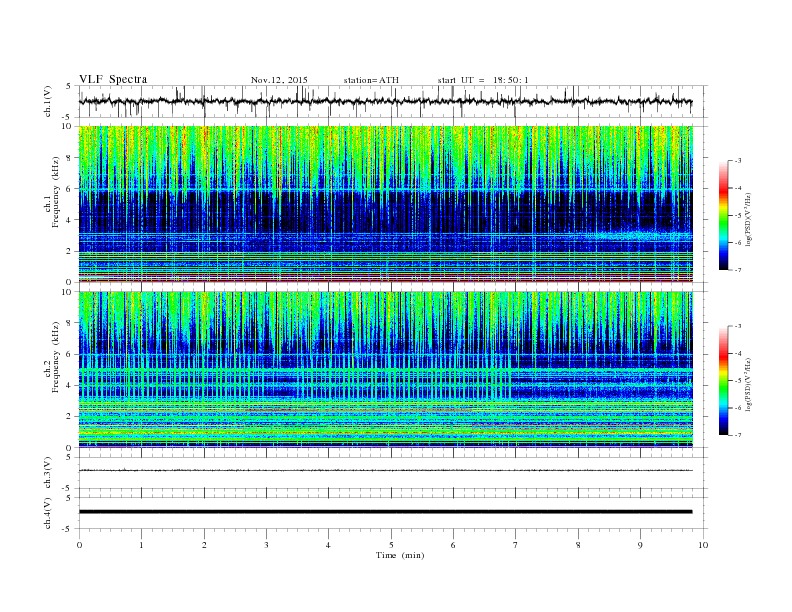The height and width of the screenshot is (612, 792).
Task: Click the "8" tick on the time axis
Action: tap(578, 545)
